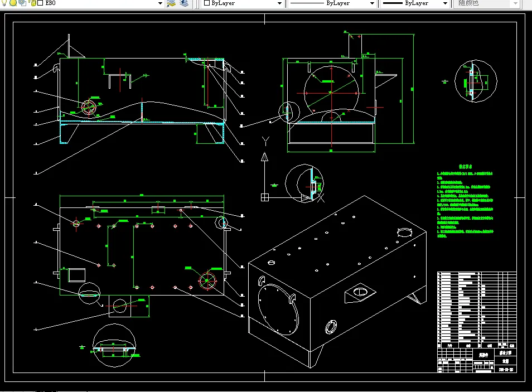Toggle the EBO layer on/off lightbulb

[4, 3]
